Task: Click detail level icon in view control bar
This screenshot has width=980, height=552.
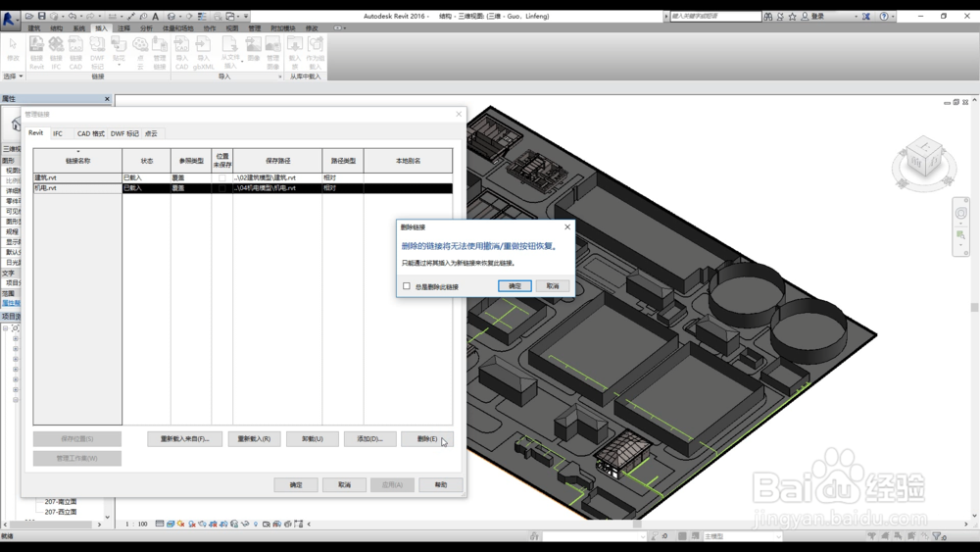Action: pos(160,524)
